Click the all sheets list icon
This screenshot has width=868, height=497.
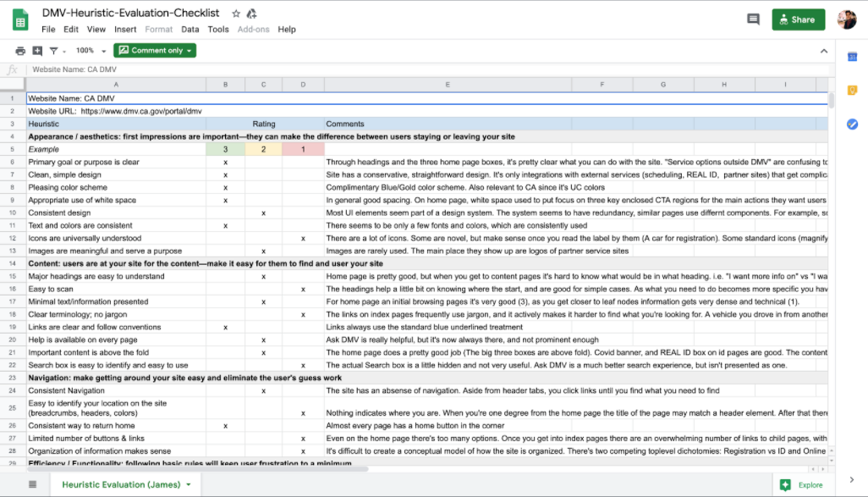tap(33, 484)
